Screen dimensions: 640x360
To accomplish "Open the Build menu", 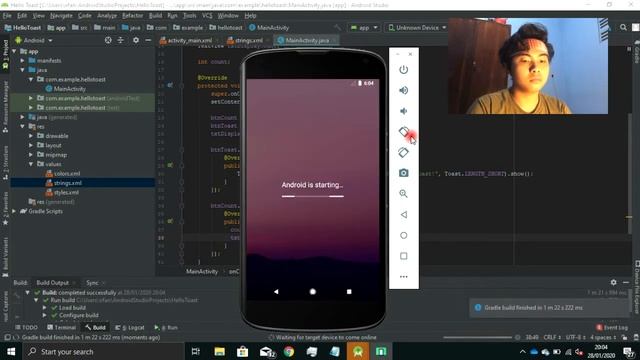I will click(x=155, y=16).
